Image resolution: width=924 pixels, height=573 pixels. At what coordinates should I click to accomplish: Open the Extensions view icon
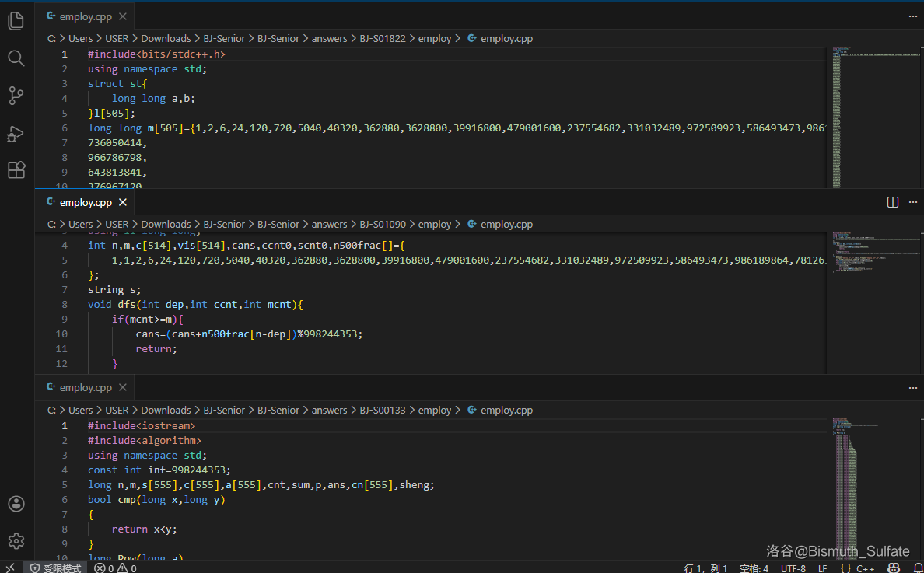point(16,170)
